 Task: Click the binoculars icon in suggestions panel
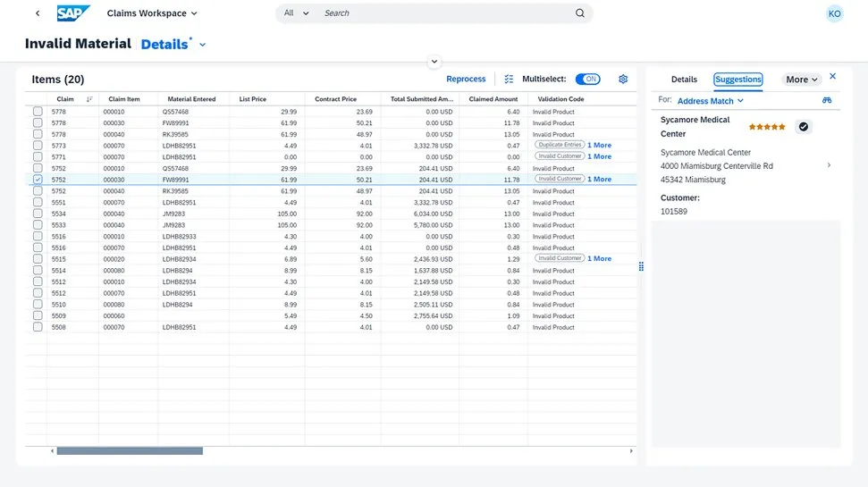828,101
